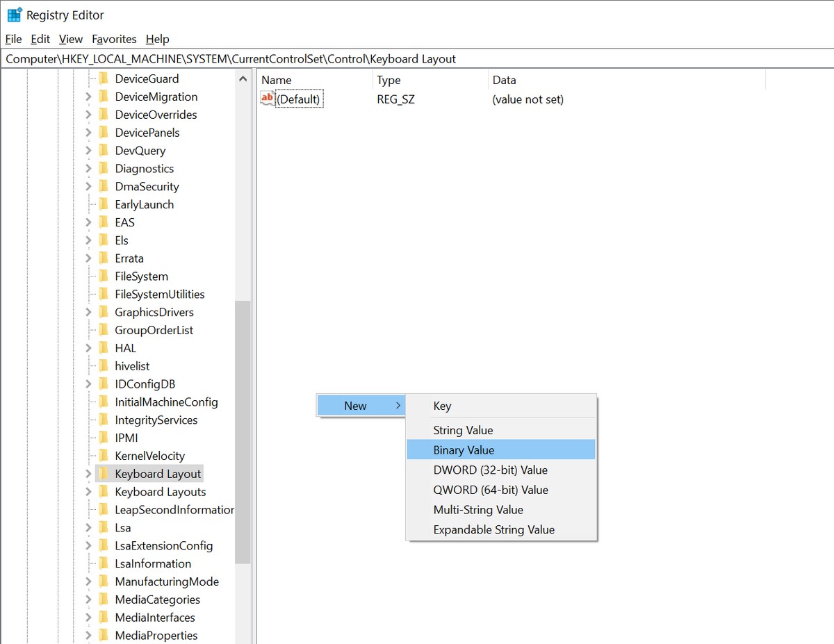
Task: Select the IPMI key
Action: coord(126,438)
